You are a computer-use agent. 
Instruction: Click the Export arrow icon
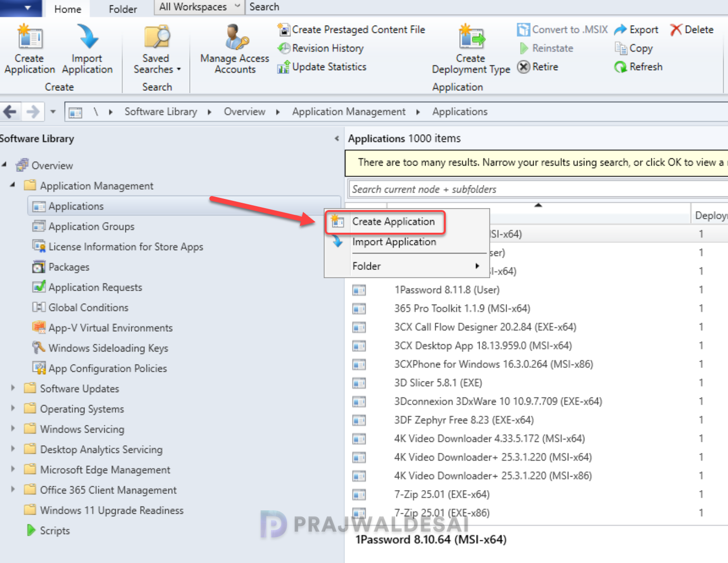coord(620,30)
